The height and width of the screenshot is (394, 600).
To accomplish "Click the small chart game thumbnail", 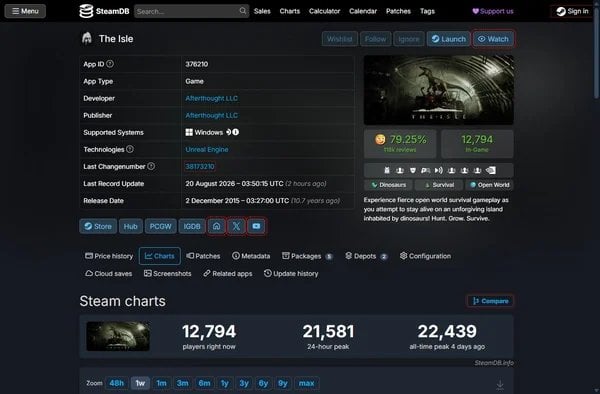I will point(118,336).
